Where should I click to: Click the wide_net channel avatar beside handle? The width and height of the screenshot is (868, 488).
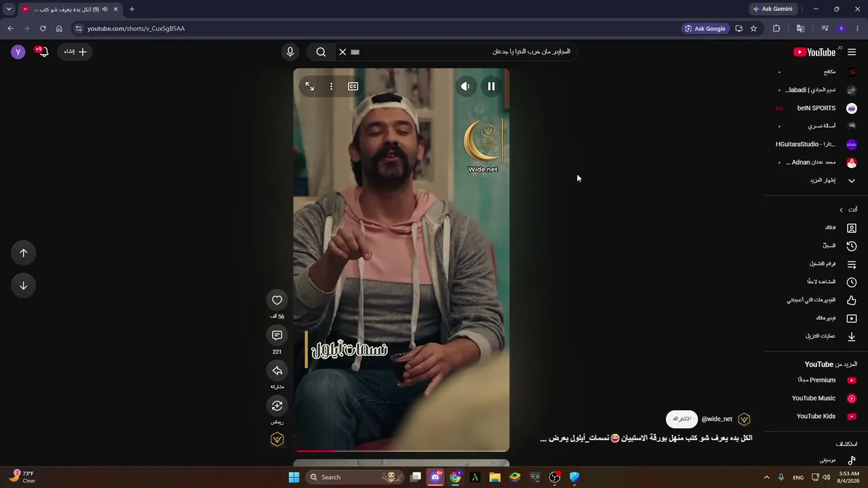point(744,419)
